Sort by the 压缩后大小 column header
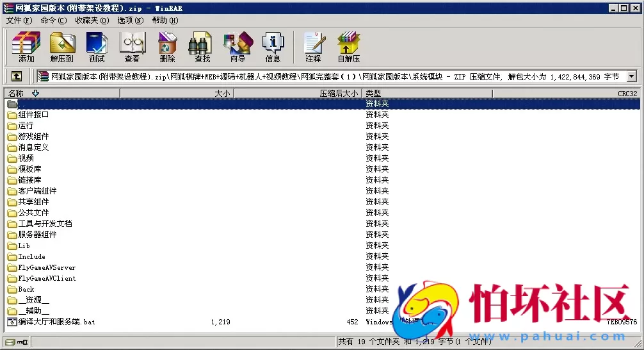Screen dimensions: 644x350 coord(298,94)
